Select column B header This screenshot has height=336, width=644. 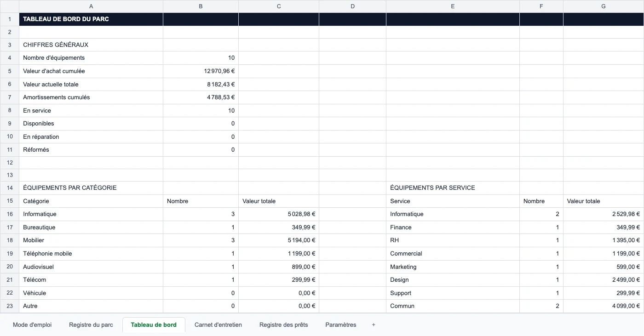pos(201,6)
